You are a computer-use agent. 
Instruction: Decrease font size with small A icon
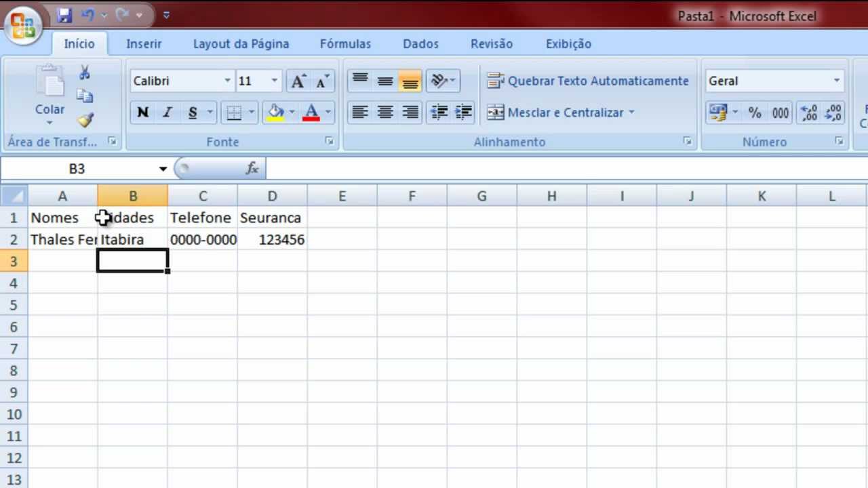(323, 81)
